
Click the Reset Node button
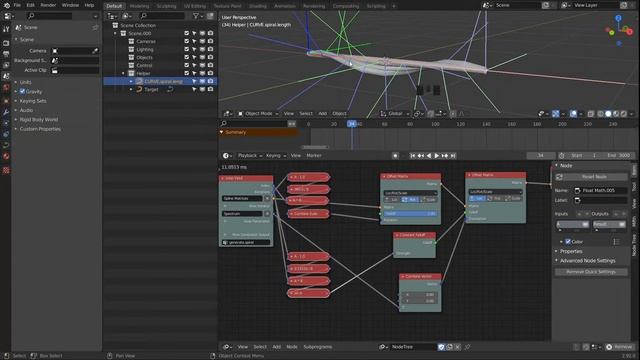click(x=591, y=177)
